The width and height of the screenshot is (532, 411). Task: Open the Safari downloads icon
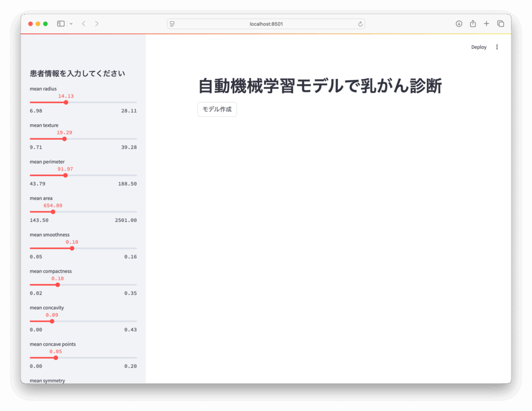(459, 24)
